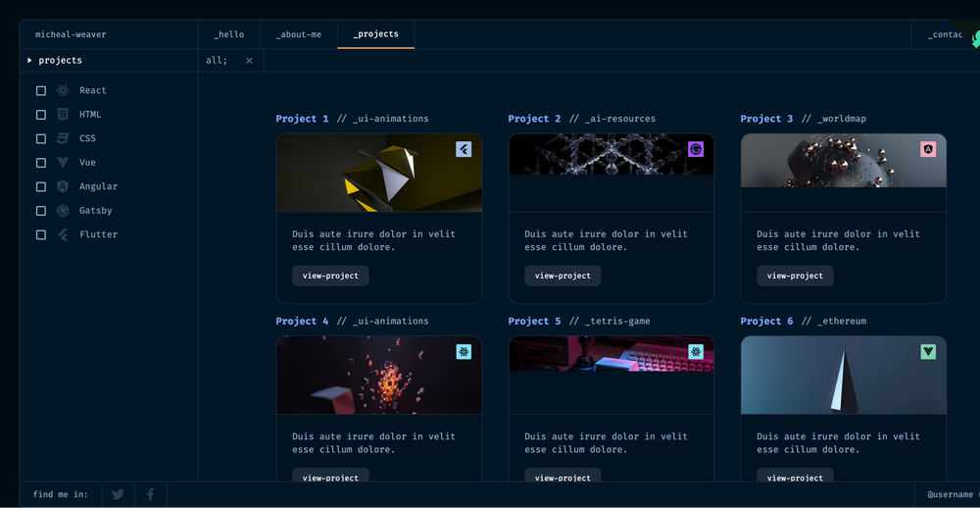
Task: Open the Facebook profile icon in footer
Action: (151, 494)
